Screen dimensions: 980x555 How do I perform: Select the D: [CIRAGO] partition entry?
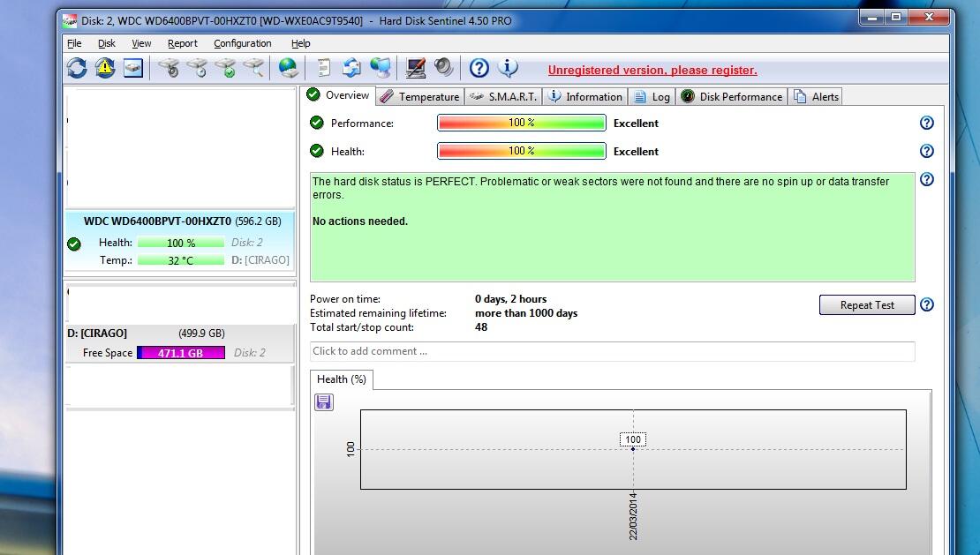[180, 343]
